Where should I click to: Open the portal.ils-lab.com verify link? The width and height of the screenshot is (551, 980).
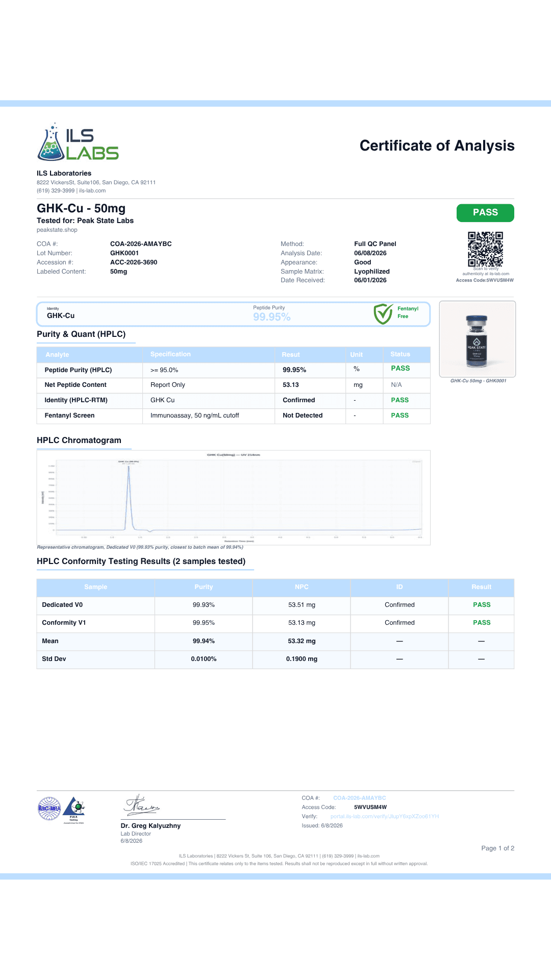(x=385, y=816)
